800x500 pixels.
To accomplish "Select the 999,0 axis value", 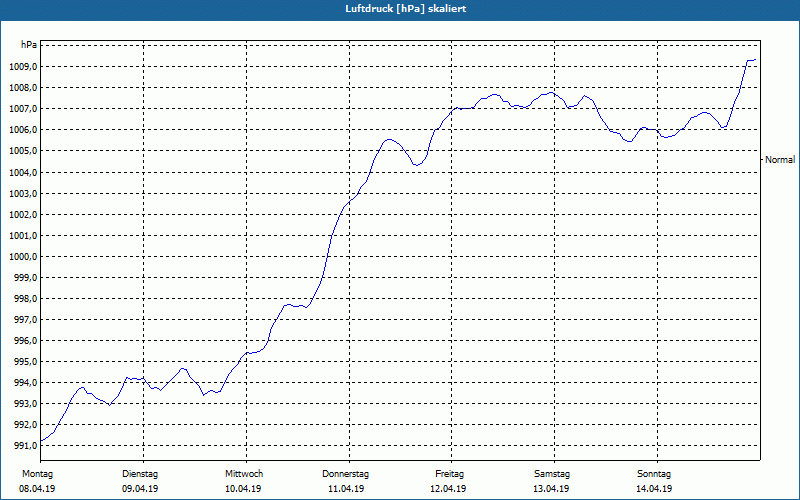I will click(24, 278).
